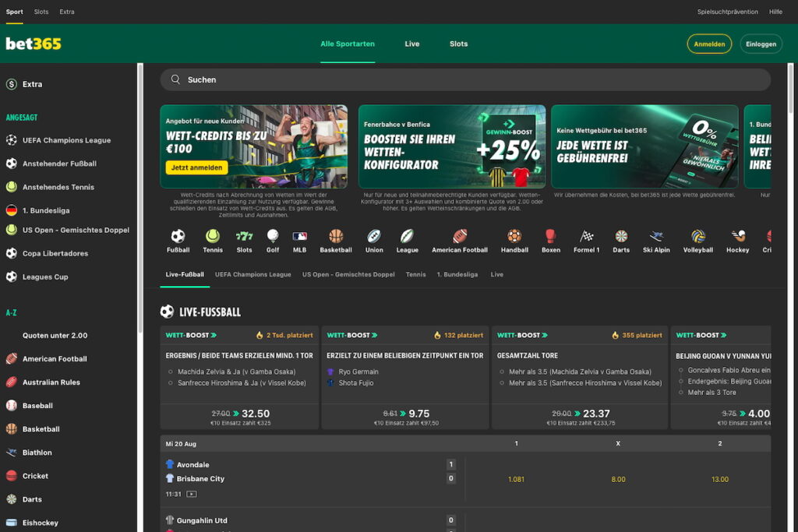
Task: Open the Live header tab
Action: click(412, 44)
